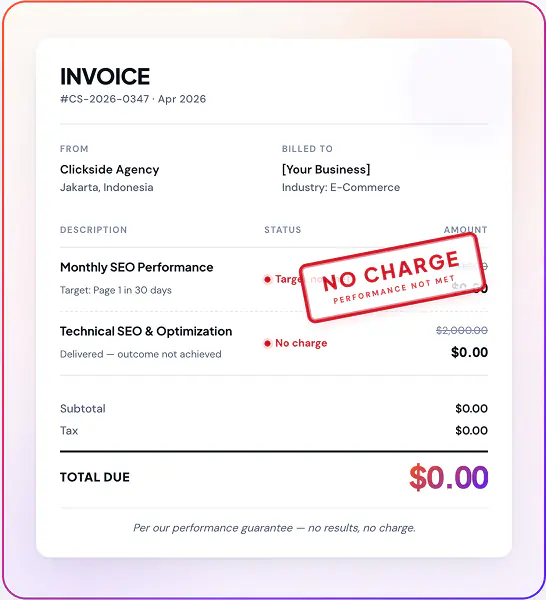
Task: Click the TOTAL DUE label
Action: tap(95, 477)
